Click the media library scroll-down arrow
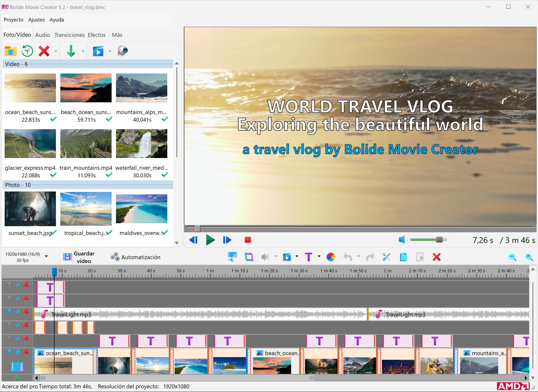The width and height of the screenshot is (538, 392). 177,243
